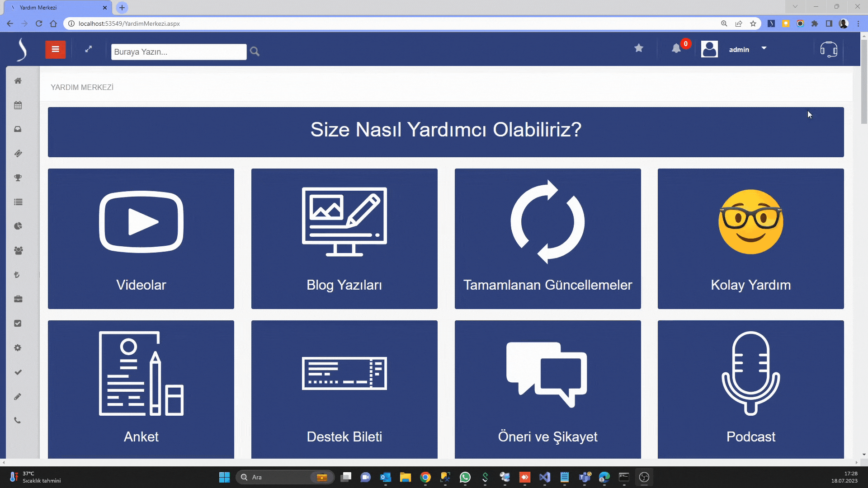Click the briefcase icon in the sidebar
868x488 pixels.
tap(18, 299)
